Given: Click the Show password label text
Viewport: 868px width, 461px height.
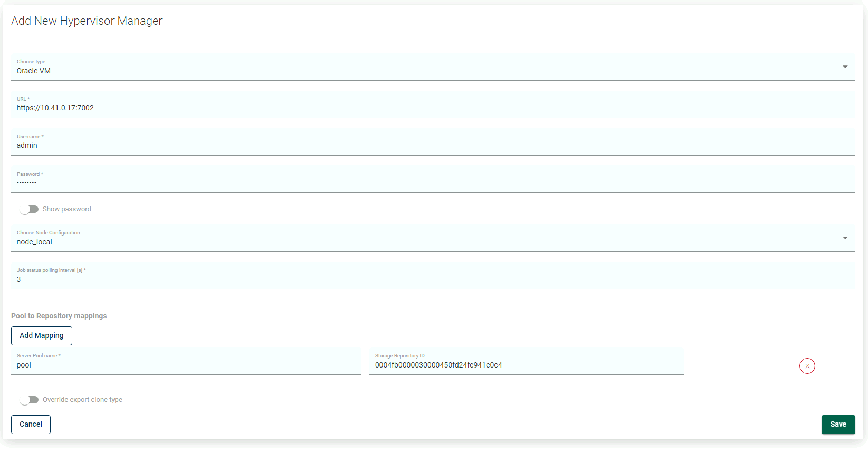Looking at the screenshot, I should point(67,209).
